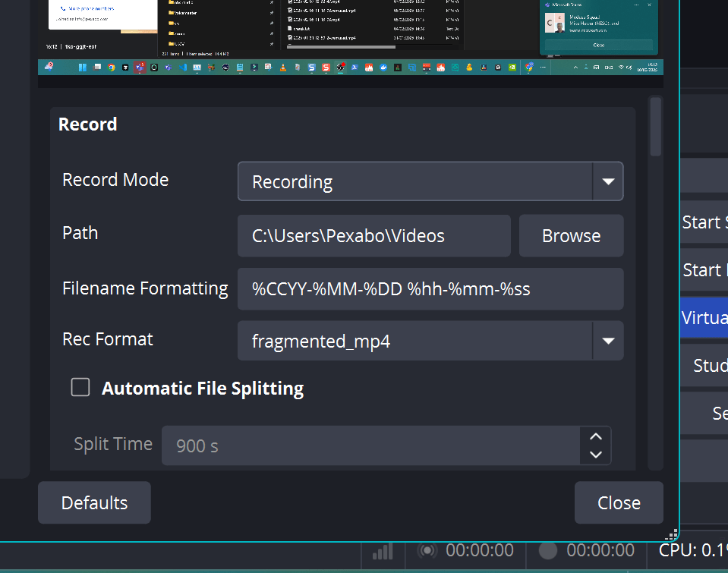Click the recording dot status icon
Image resolution: width=728 pixels, height=573 pixels.
[x=548, y=551]
